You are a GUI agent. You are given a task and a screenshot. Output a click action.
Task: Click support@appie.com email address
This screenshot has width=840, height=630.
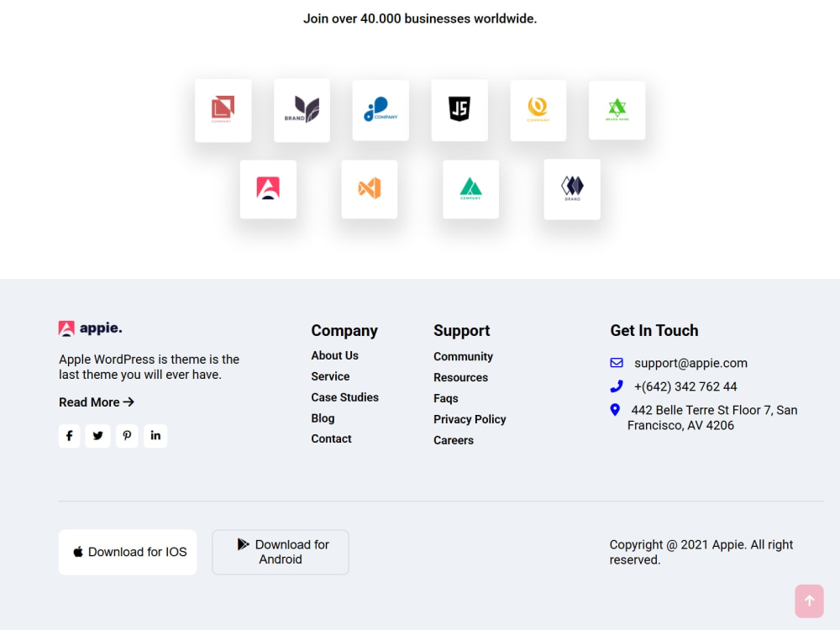[x=691, y=363]
